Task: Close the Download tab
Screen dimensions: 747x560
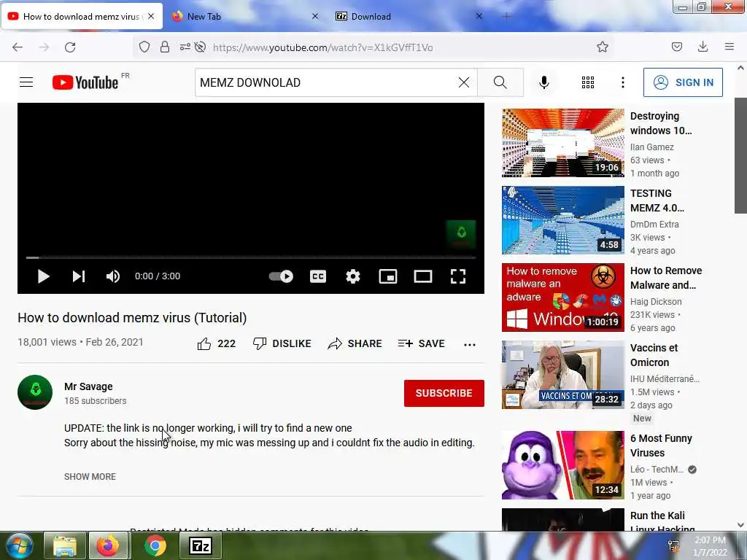Action: pos(479,16)
